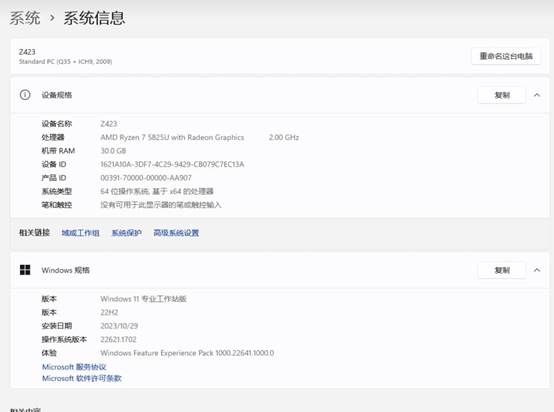Open the 高级系统设置 link
The width and height of the screenshot is (554, 412).
pos(176,233)
